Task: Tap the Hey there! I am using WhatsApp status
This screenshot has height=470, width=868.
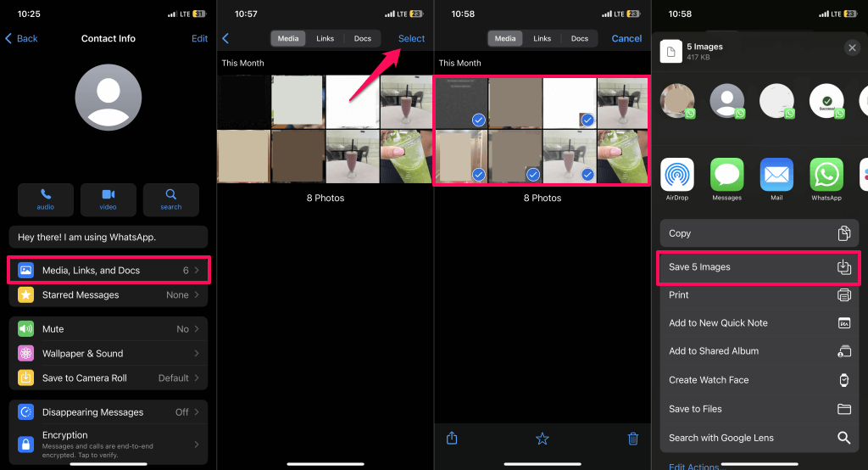Action: (108, 238)
